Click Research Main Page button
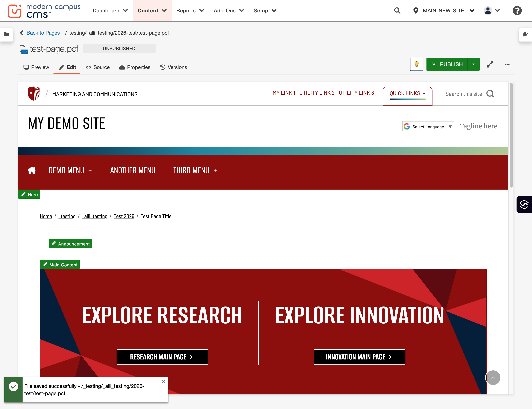The height and width of the screenshot is (409, 532). 162,357
